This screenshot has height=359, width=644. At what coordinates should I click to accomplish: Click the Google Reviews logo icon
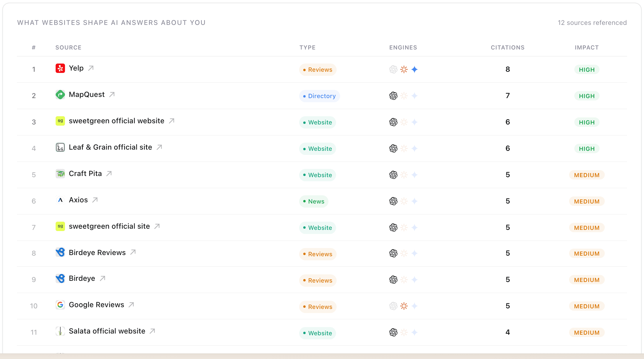pos(60,305)
